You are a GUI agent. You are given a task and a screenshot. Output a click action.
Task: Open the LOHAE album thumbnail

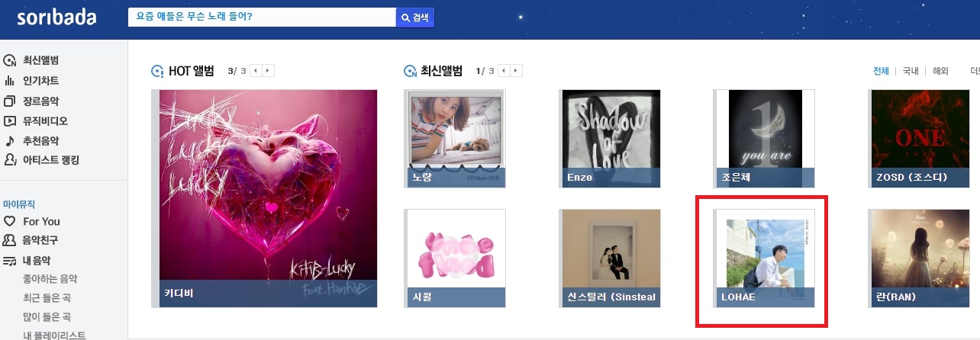[766, 258]
